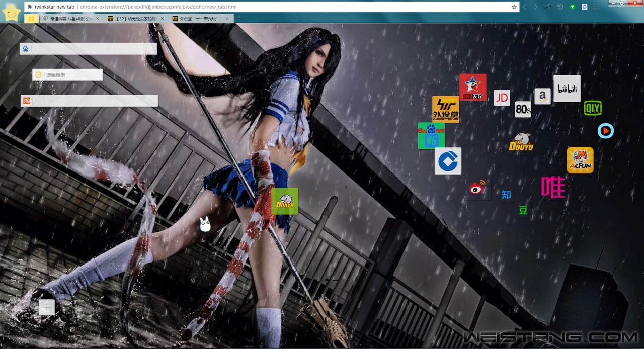This screenshot has width=644, height=349.
Task: Open the browser main menu button
Action: [x=596, y=7]
